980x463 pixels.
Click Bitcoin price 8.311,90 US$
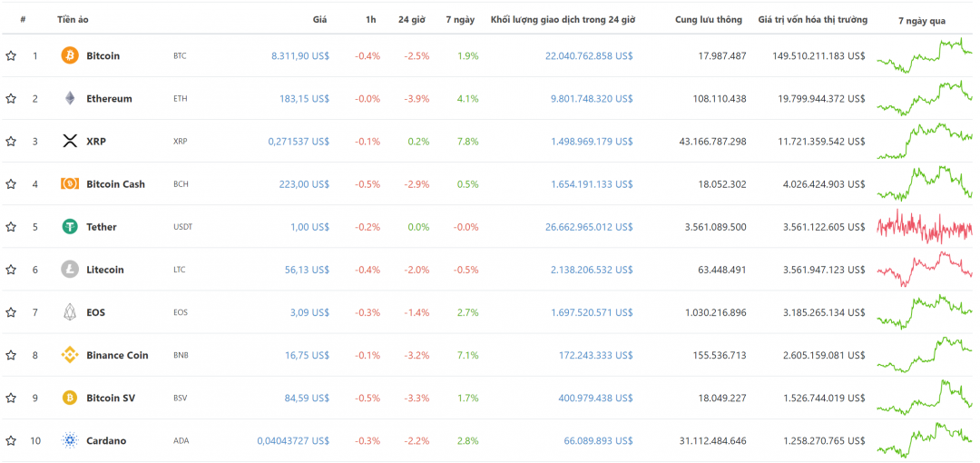pos(300,55)
